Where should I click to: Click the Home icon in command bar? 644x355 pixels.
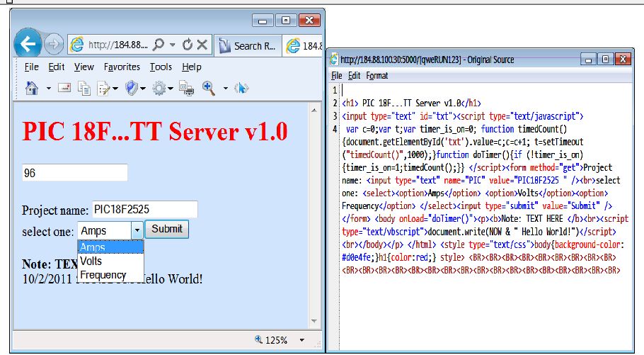31,89
